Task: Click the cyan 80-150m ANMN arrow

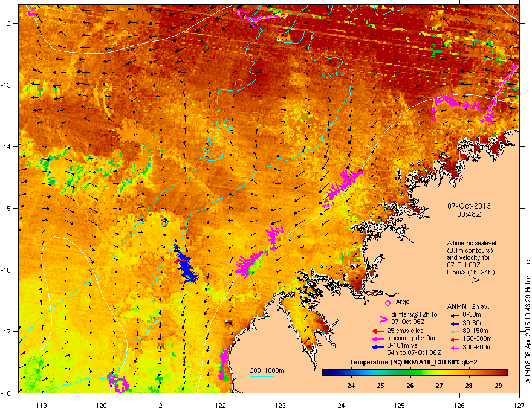Action: (x=455, y=331)
